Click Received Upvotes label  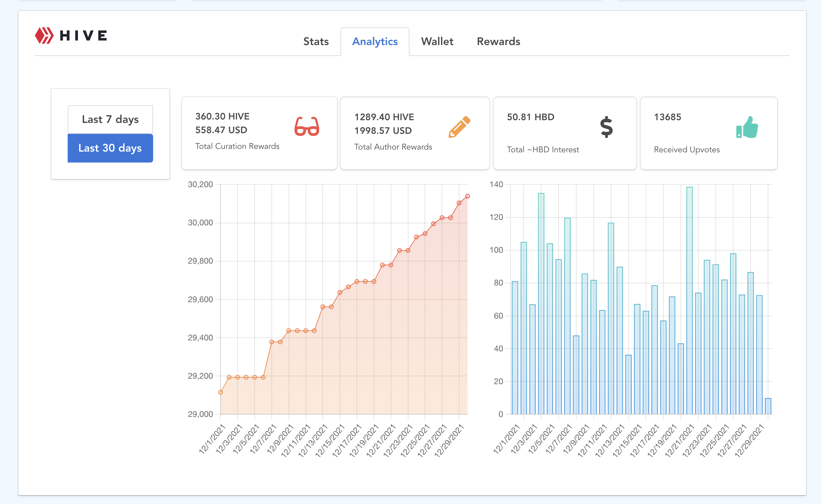pos(687,150)
